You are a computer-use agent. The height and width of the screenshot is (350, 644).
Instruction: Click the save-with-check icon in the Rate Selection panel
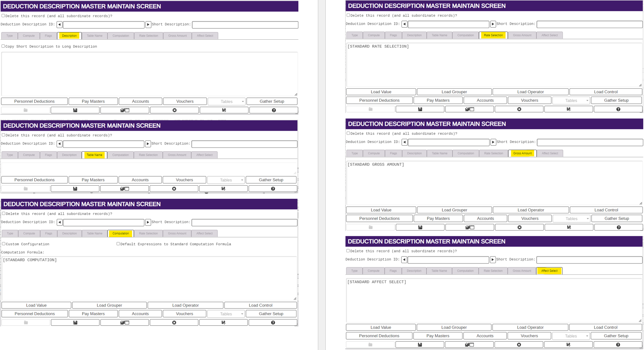[x=569, y=109]
